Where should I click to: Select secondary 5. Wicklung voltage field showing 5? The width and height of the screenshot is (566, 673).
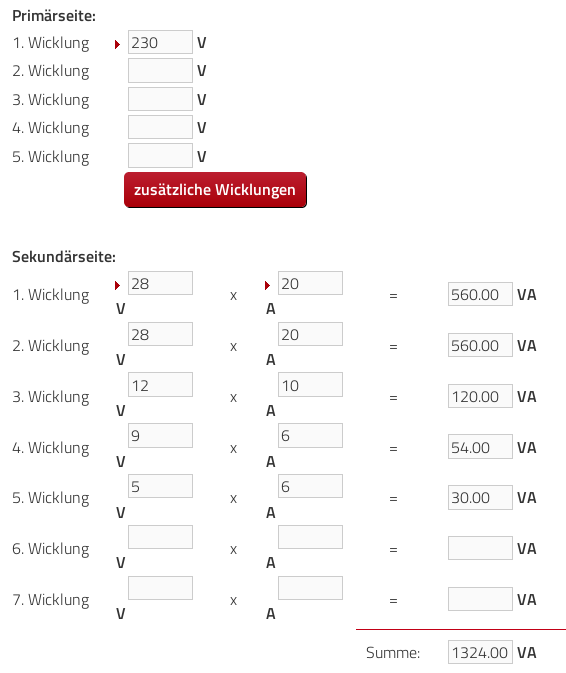point(160,486)
